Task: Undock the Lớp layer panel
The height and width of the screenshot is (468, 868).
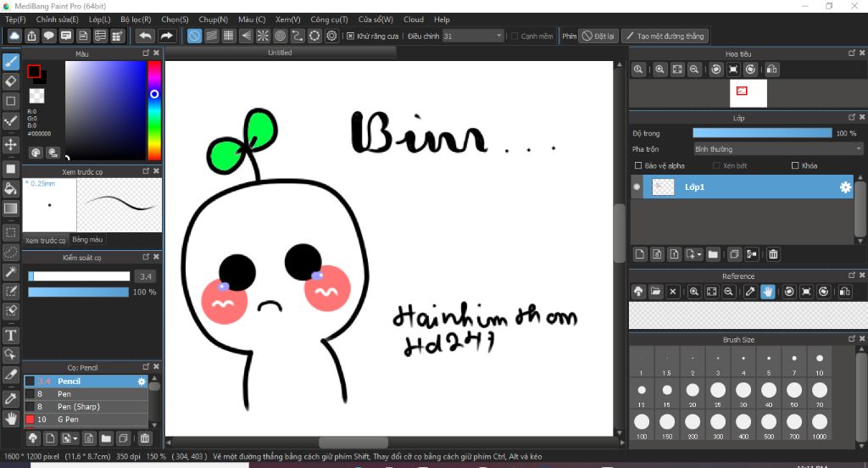Action: (x=851, y=117)
